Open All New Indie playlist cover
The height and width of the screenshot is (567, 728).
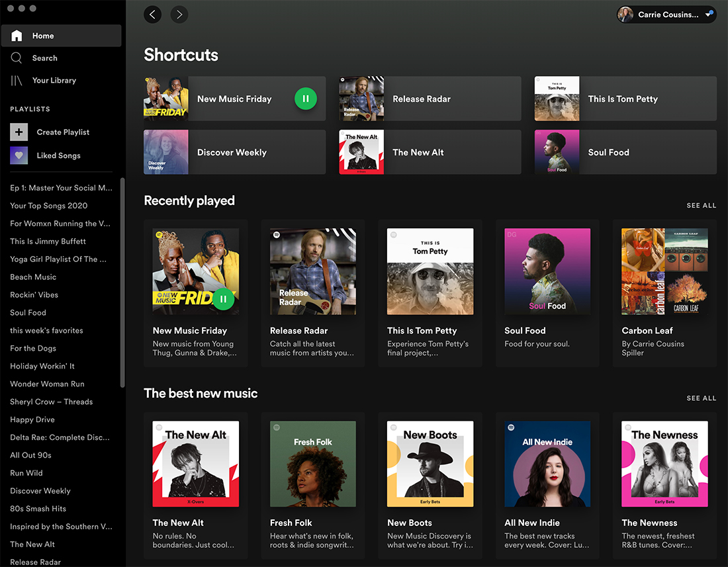(547, 464)
